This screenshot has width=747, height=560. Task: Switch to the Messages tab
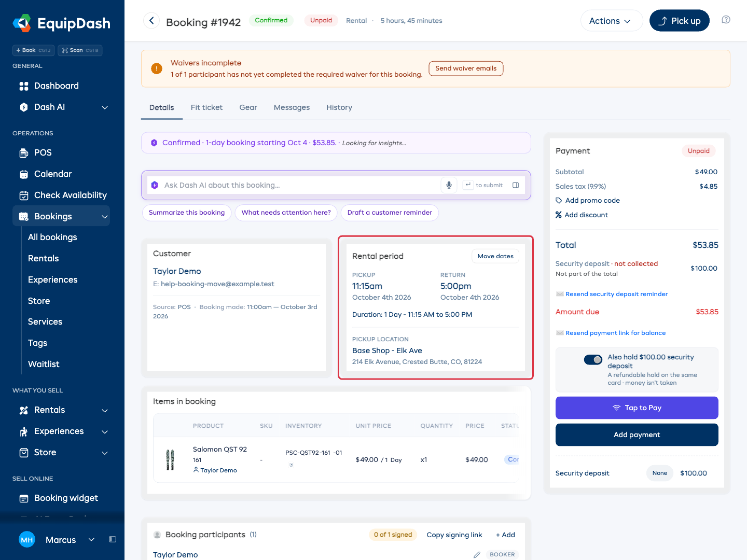pos(292,107)
